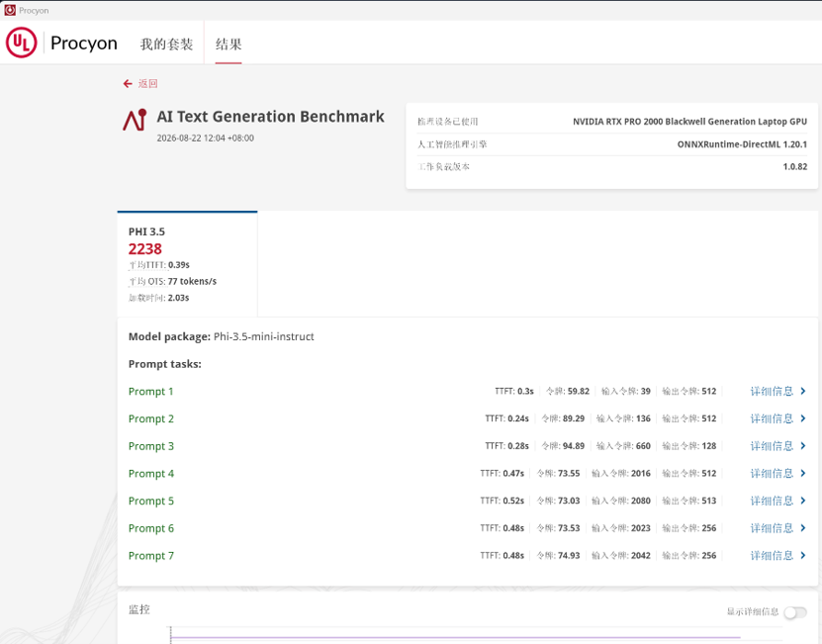This screenshot has width=822, height=644.
Task: Expand Prompt 1 row chevron
Action: 802,391
